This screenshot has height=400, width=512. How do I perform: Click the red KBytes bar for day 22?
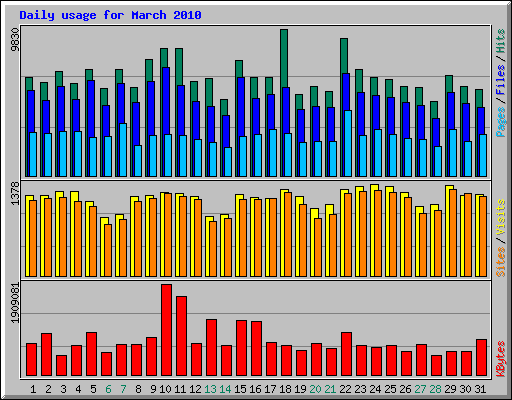pyautogui.click(x=346, y=354)
